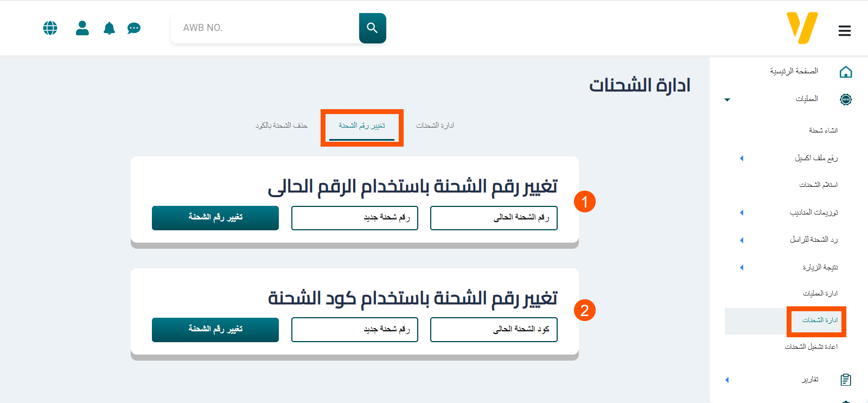Click the AWB NO. search field
Screen dimensions: 868x403
point(265,28)
